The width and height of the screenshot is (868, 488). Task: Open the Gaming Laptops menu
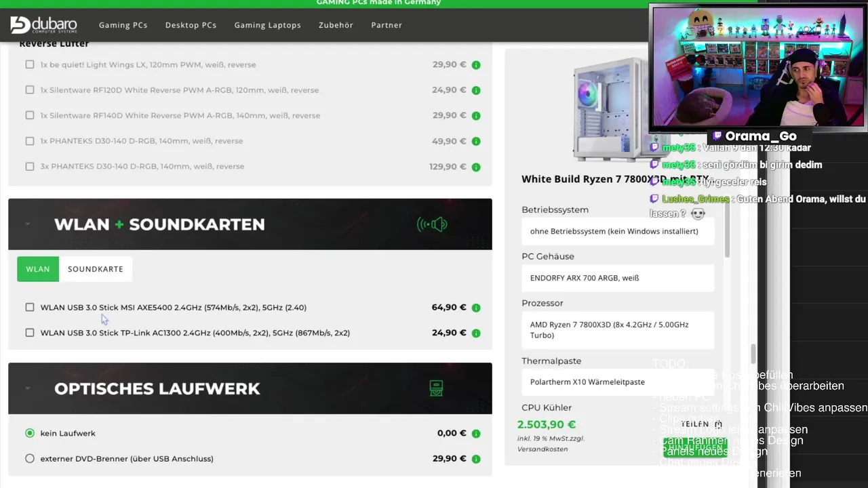click(x=267, y=25)
